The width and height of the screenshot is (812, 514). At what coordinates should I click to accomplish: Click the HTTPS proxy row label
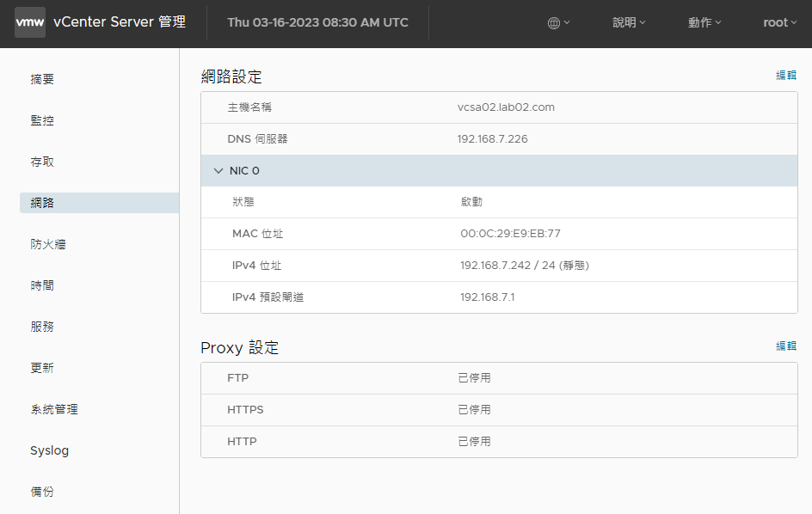click(x=245, y=409)
